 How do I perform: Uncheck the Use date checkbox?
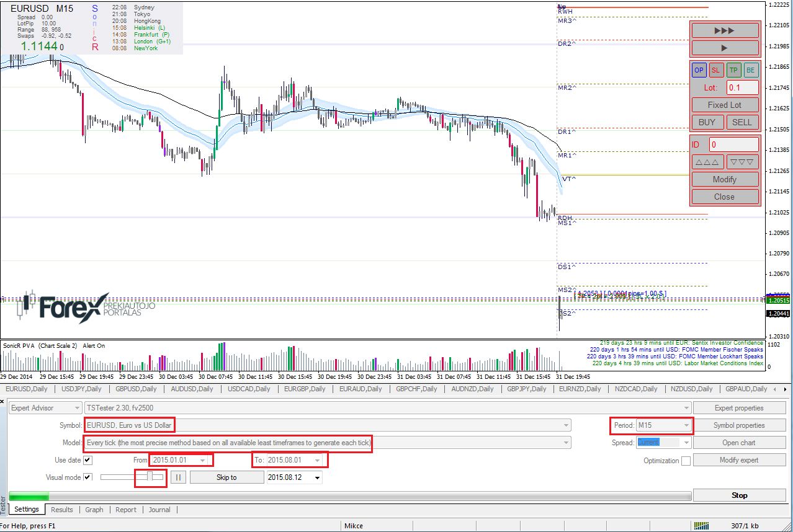[x=87, y=460]
